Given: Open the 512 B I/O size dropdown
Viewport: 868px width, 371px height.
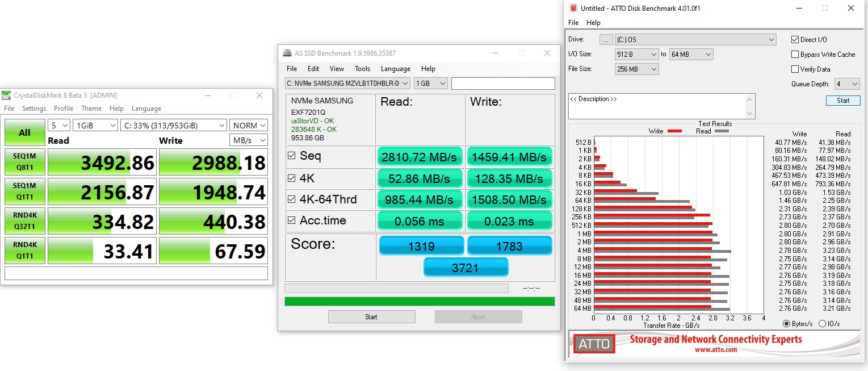Looking at the screenshot, I should pos(636,55).
